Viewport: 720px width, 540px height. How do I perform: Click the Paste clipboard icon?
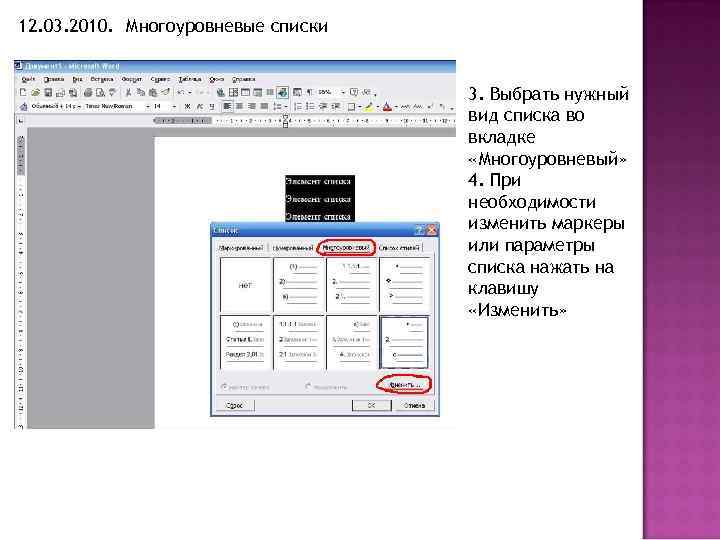coord(153,92)
